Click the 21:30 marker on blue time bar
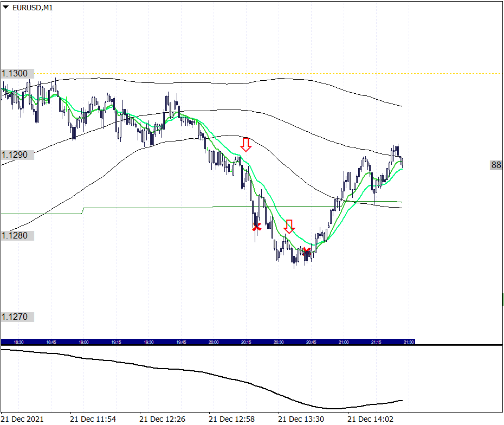Screen dimensions: 504x425 [x=409, y=342]
